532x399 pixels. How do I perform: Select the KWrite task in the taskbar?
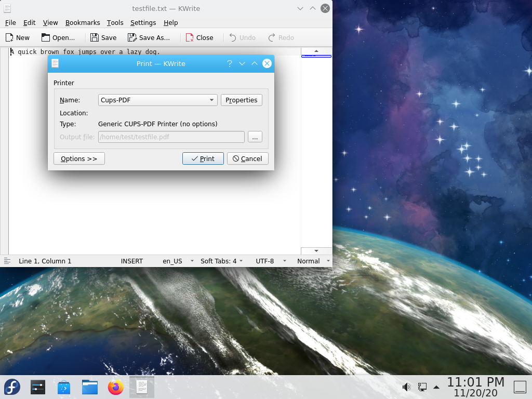[142, 387]
